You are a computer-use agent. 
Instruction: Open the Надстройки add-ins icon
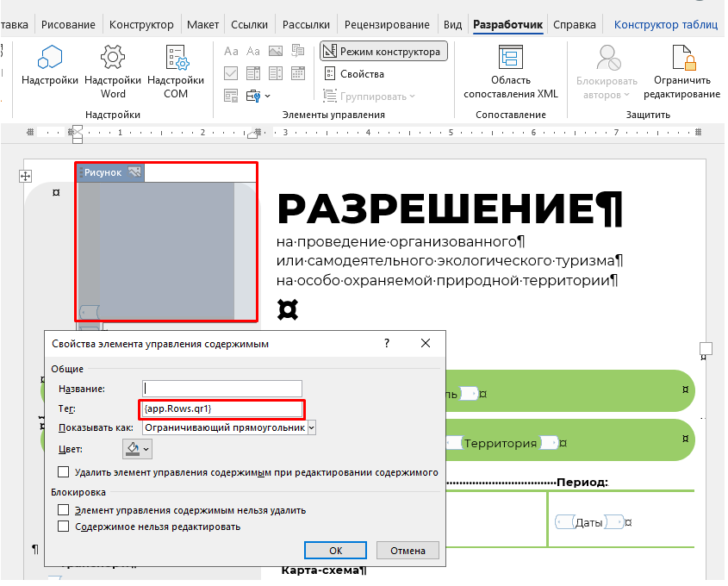(x=50, y=59)
